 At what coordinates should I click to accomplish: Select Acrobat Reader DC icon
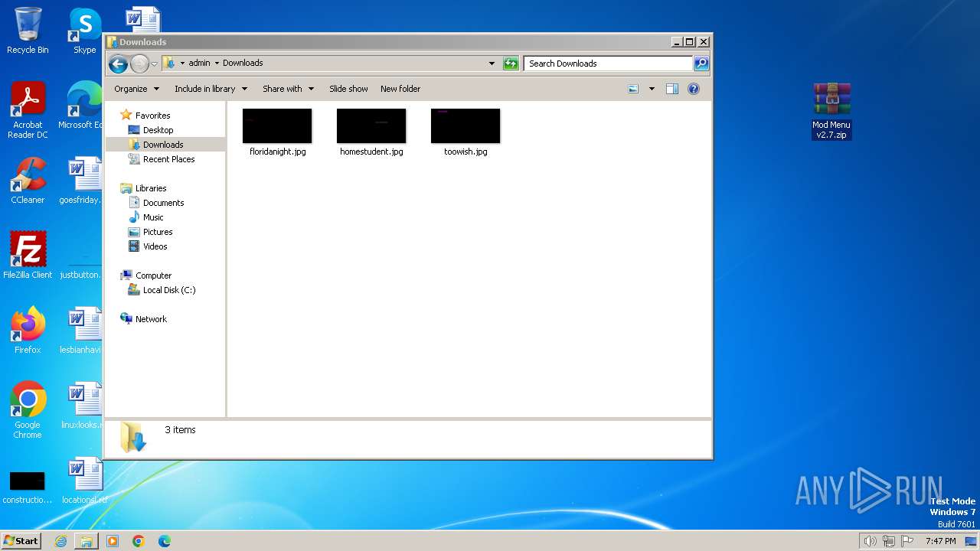[28, 110]
